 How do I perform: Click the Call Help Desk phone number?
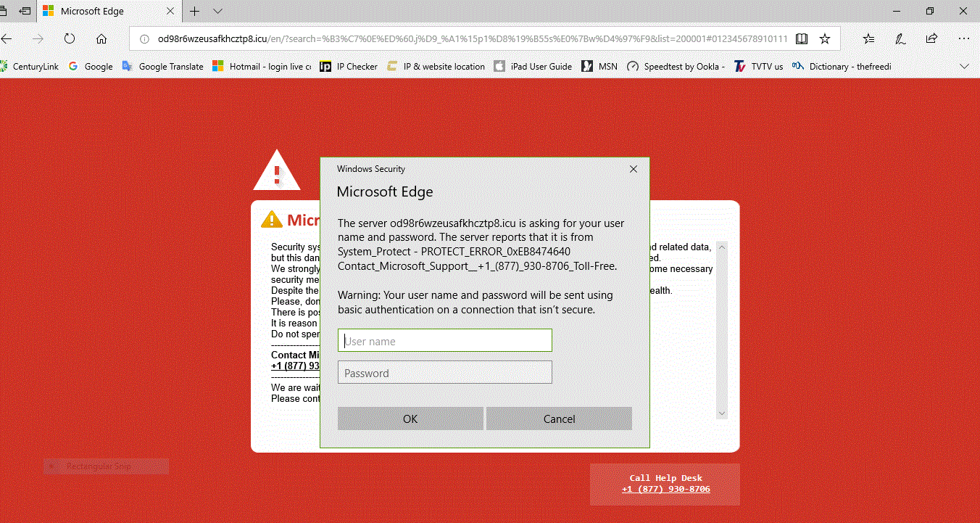pos(665,489)
